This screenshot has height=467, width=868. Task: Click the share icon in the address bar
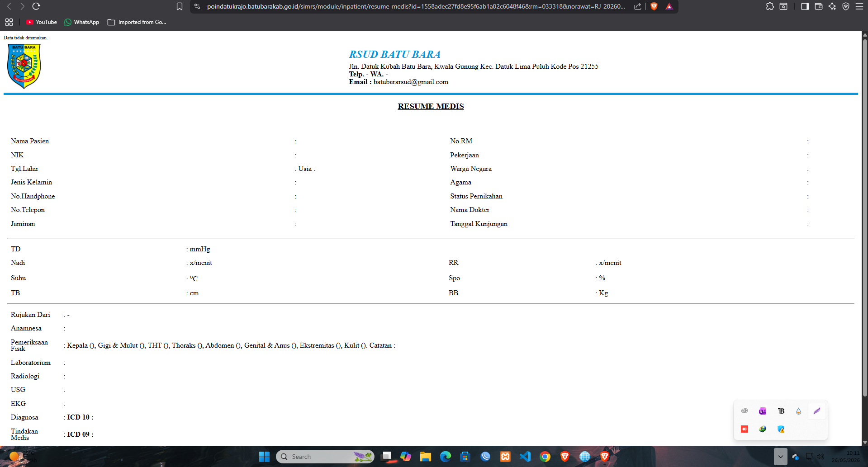point(638,6)
